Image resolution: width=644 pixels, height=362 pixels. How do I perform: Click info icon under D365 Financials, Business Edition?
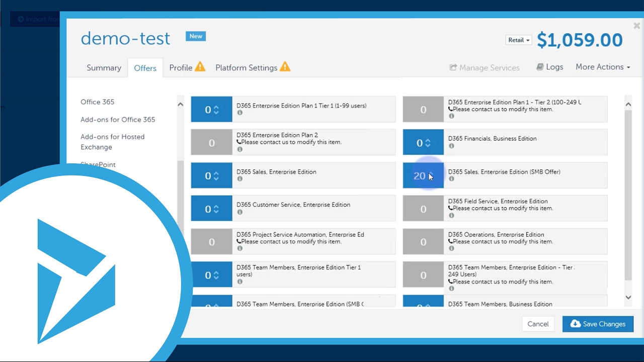(451, 146)
